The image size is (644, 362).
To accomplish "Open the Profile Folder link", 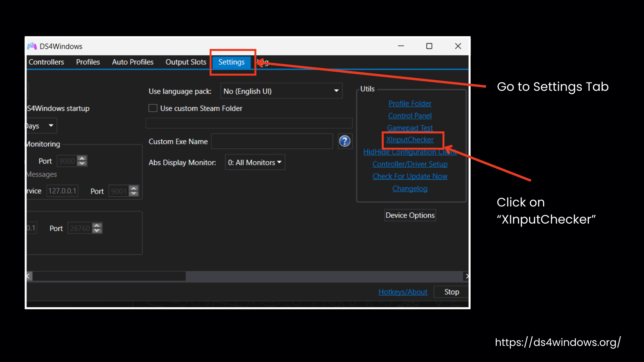I will tap(410, 104).
